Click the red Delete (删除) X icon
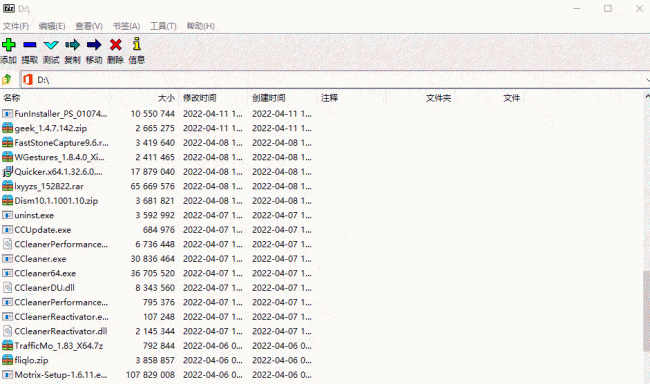Screen dimensions: 650x384 [x=116, y=45]
